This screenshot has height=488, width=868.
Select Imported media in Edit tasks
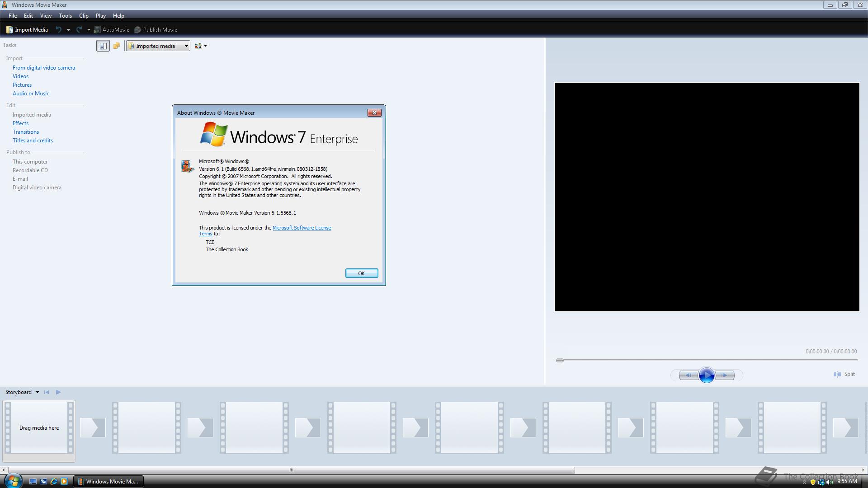pos(32,115)
